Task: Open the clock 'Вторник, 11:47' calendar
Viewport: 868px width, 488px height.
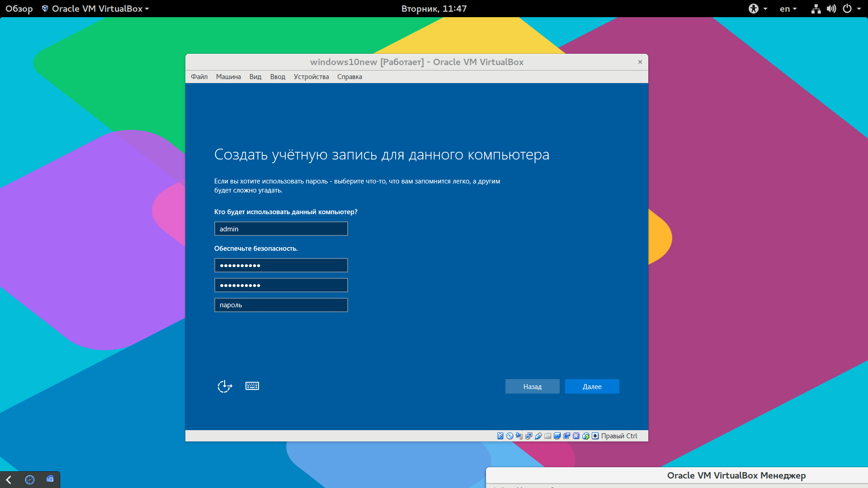Action: click(434, 9)
